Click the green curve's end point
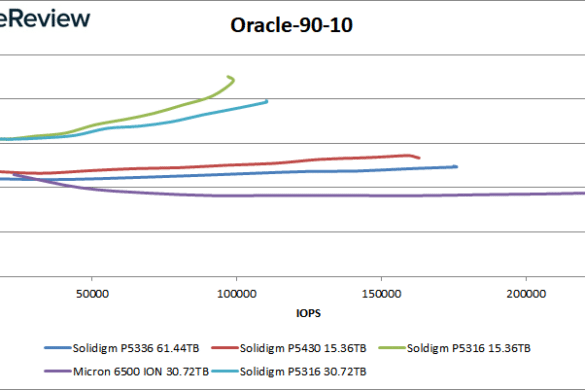 [x=229, y=77]
